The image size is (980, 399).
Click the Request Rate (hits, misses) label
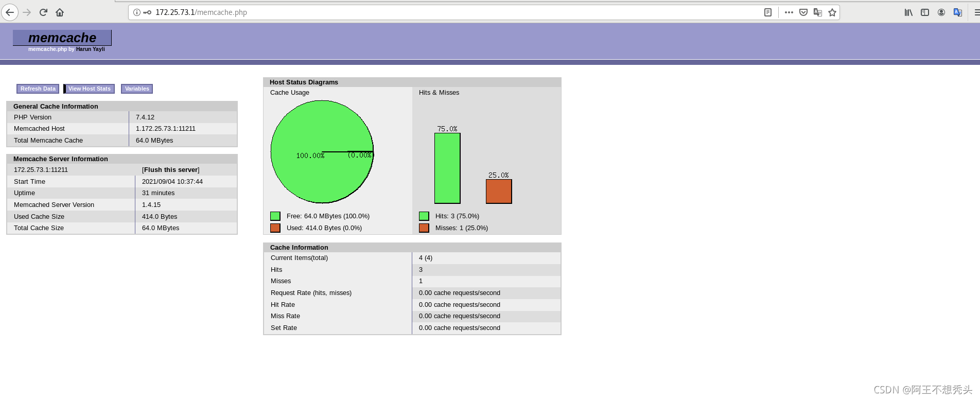coord(311,293)
